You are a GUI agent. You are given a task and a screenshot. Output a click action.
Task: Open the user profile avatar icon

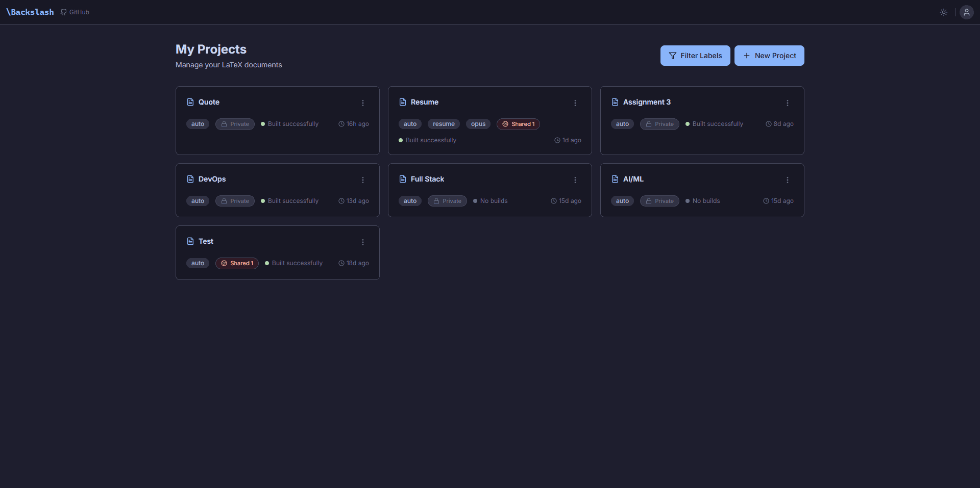click(x=966, y=12)
